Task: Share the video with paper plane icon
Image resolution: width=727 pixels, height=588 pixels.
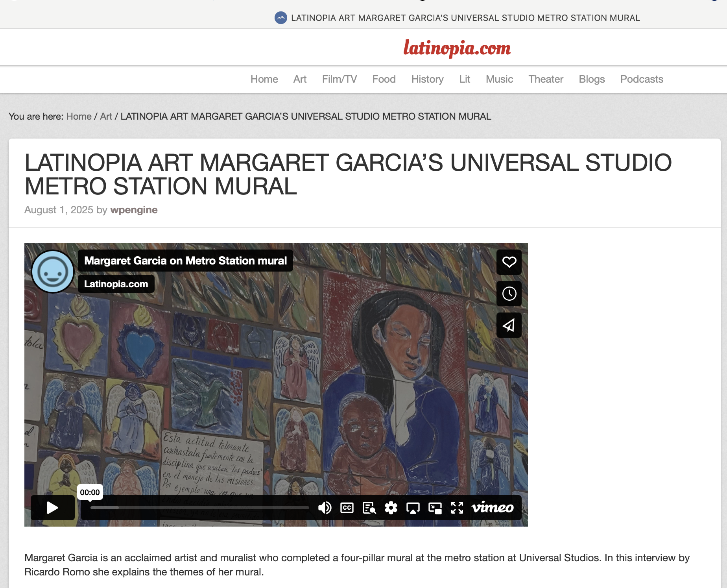Action: pos(509,325)
